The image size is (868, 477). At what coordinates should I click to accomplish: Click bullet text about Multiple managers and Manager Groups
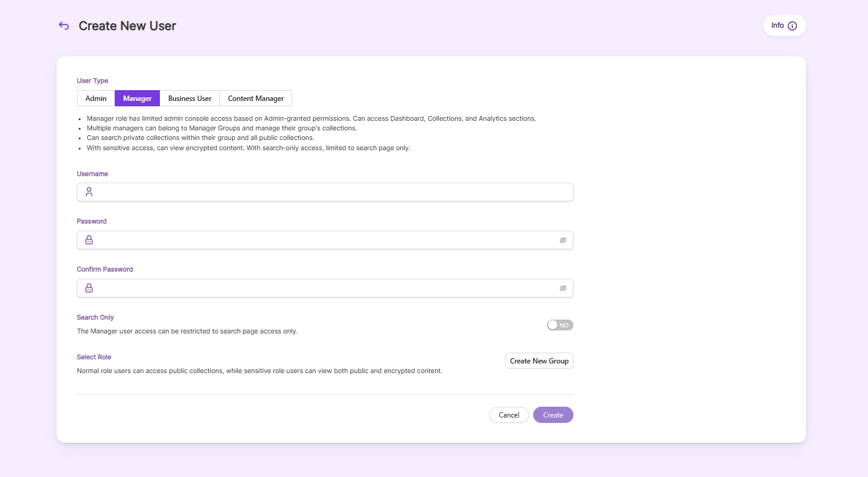coord(222,128)
